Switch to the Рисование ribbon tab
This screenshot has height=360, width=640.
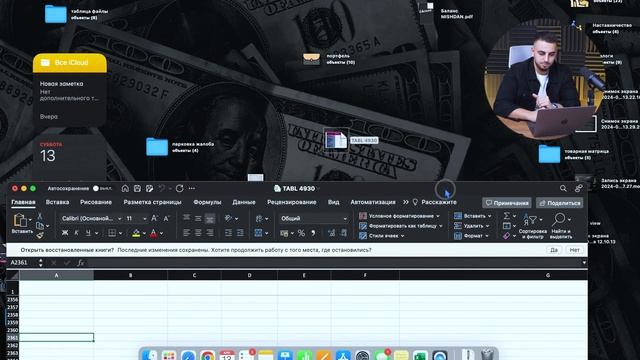pyautogui.click(x=96, y=202)
